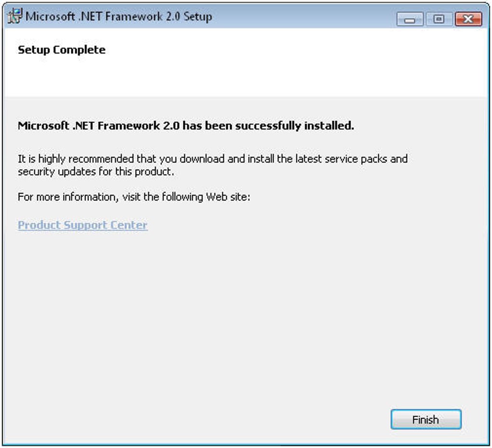Click the word 'Microsoft' in the bold message
492x448 pixels.
coord(43,126)
